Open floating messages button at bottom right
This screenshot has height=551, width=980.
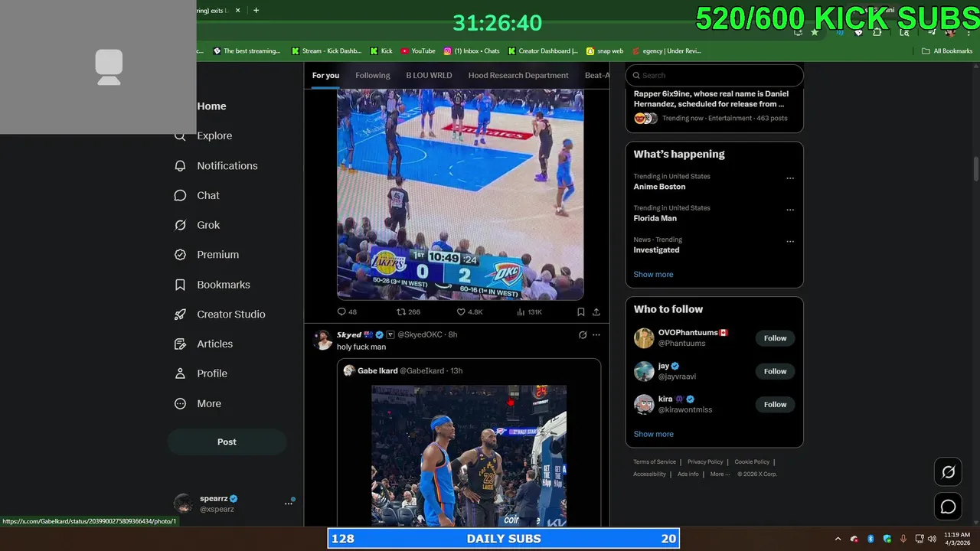(948, 507)
